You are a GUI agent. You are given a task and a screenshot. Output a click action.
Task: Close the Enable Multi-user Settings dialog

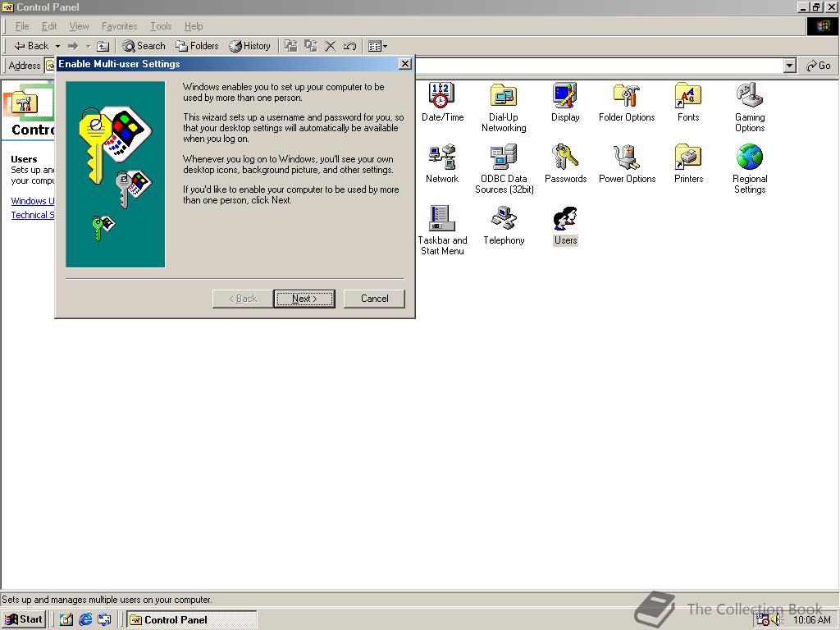point(405,64)
